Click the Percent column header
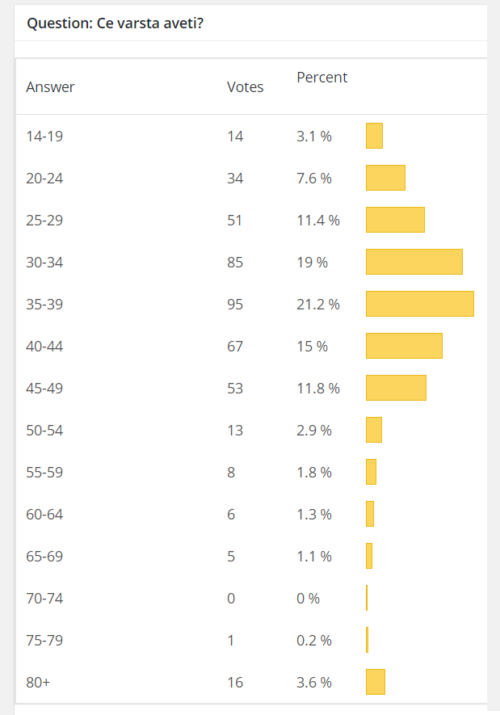500x715 pixels. pyautogui.click(x=322, y=77)
